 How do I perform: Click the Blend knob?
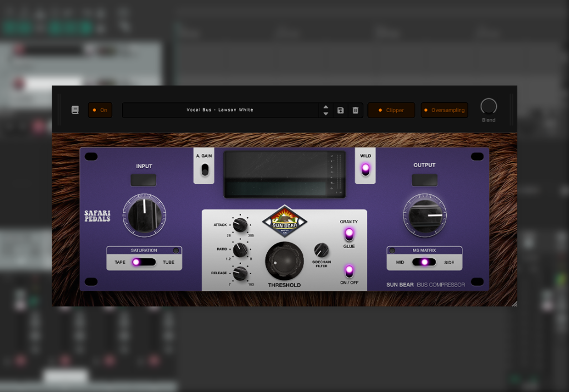488,106
